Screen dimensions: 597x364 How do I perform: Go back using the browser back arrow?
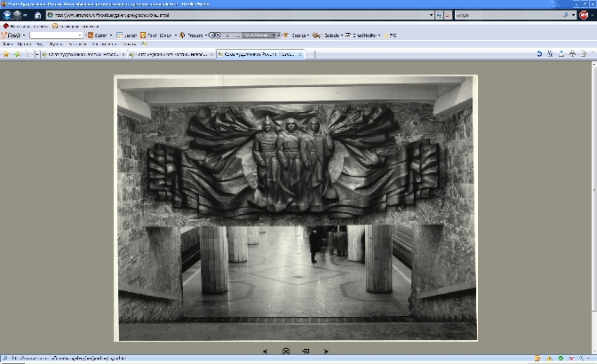(7, 15)
